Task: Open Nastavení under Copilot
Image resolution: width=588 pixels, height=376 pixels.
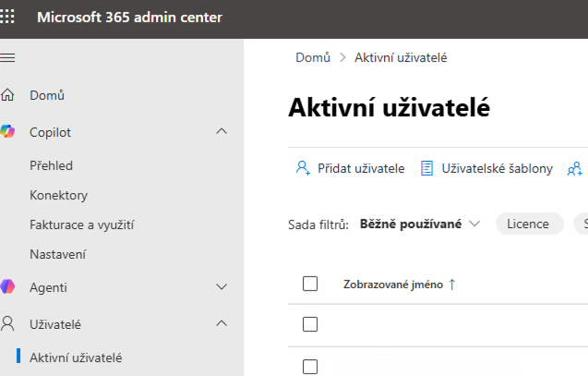Action: pos(58,254)
